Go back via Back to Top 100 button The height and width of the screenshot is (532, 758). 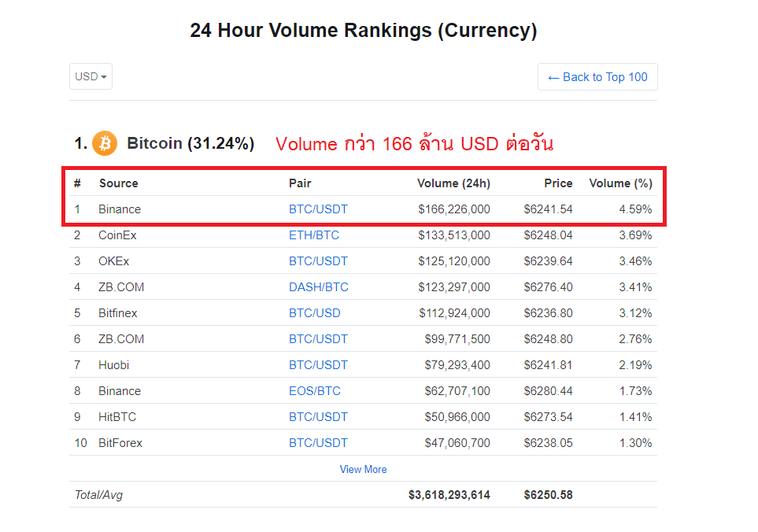[x=597, y=77]
